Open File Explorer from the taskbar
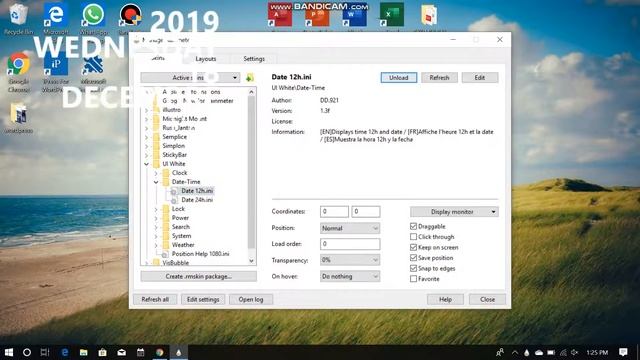This screenshot has height=360, width=640. coord(84,352)
